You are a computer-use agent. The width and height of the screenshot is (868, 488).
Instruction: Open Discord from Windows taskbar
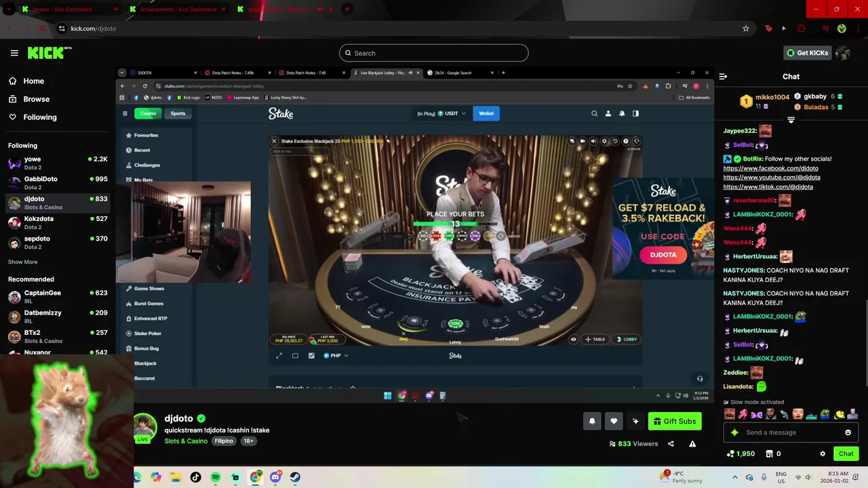[x=275, y=477]
